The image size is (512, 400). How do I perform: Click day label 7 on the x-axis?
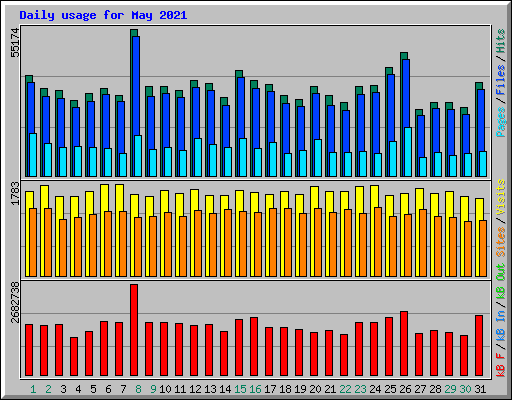pos(123,389)
